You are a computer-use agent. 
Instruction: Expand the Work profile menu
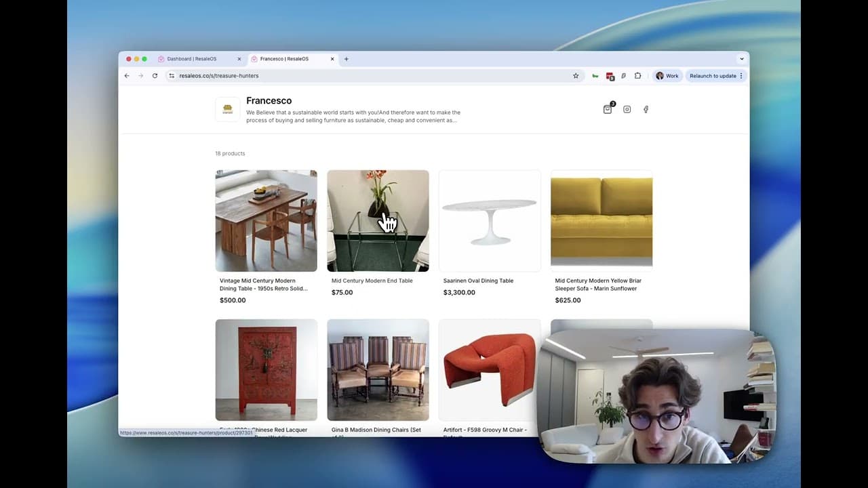coord(667,76)
